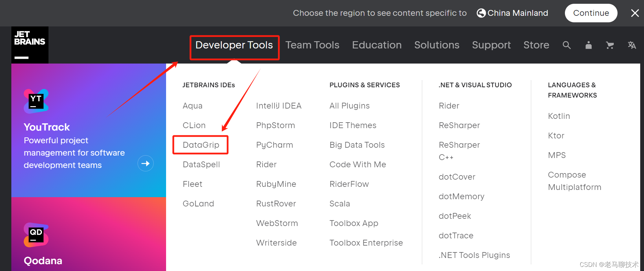Open the DataSpell link
Image resolution: width=644 pixels, height=271 pixels.
pyautogui.click(x=201, y=165)
